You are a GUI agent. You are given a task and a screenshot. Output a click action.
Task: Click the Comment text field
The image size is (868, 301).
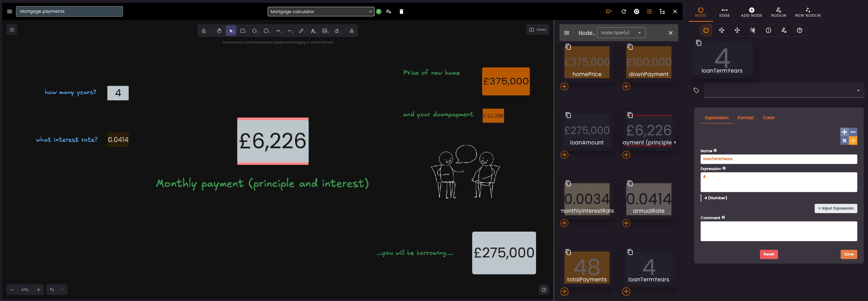(778, 231)
